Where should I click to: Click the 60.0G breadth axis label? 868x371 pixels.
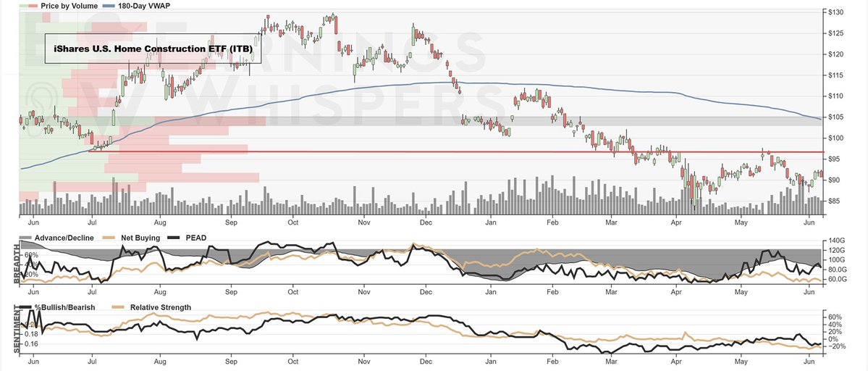point(837,280)
